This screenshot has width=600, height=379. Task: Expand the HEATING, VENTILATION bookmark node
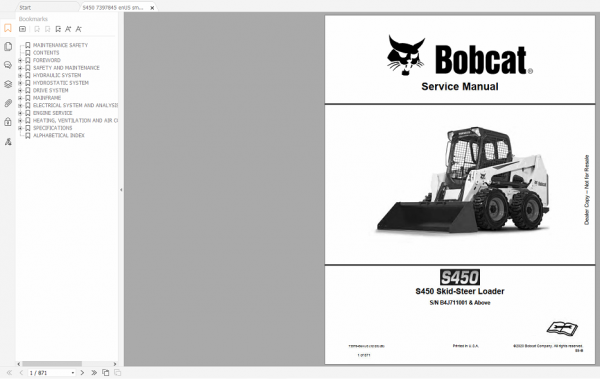tap(20, 121)
